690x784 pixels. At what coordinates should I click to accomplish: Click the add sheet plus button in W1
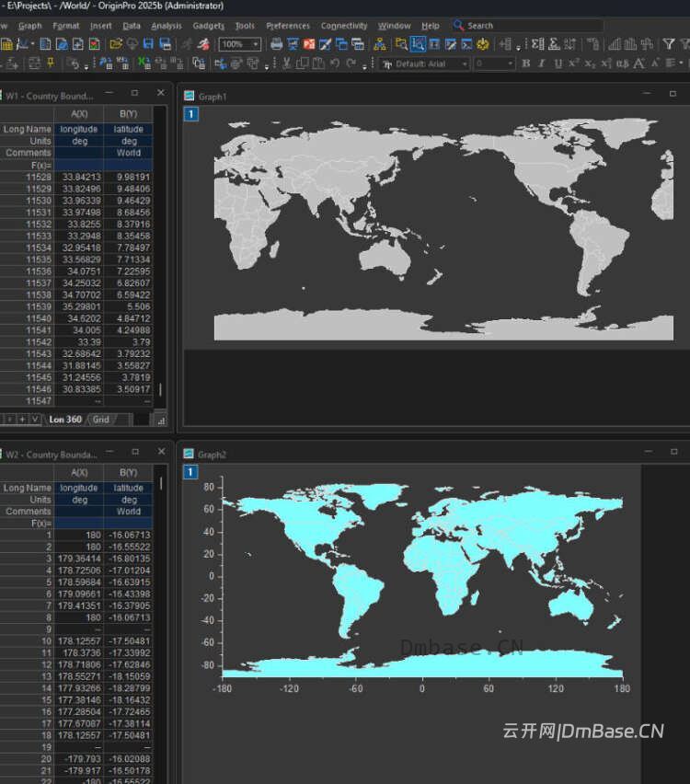[x=22, y=420]
